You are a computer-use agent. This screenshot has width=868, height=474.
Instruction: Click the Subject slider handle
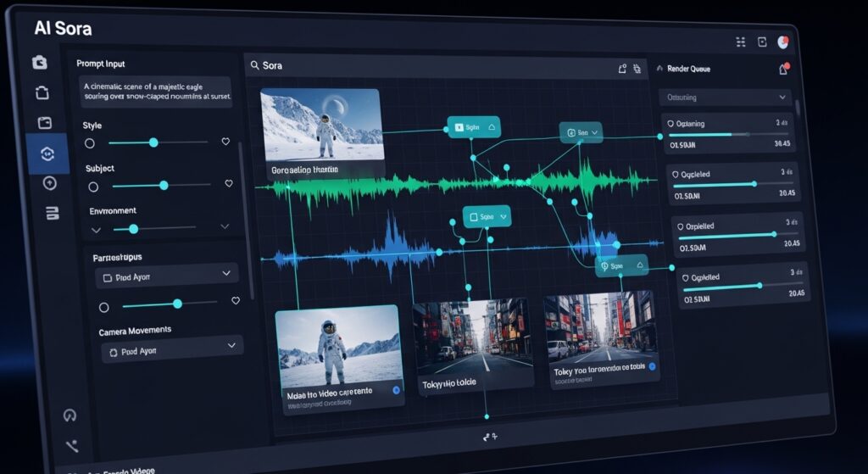pyautogui.click(x=164, y=185)
